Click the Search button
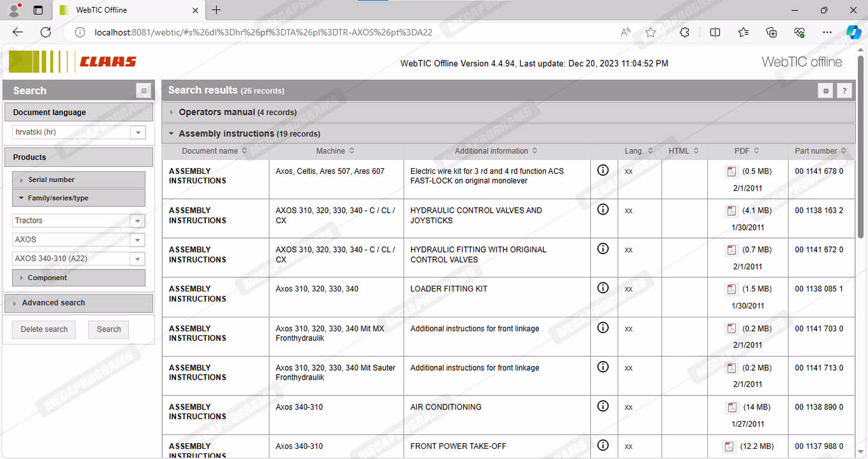868x459 pixels. (x=109, y=329)
